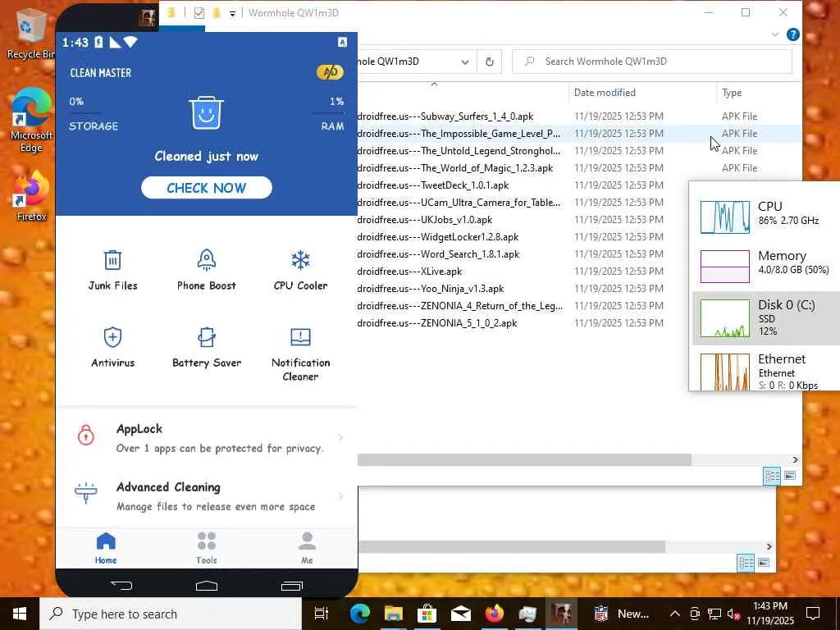840x630 pixels.
Task: Open Junk Files cleaner in Clean Master
Action: 112,270
